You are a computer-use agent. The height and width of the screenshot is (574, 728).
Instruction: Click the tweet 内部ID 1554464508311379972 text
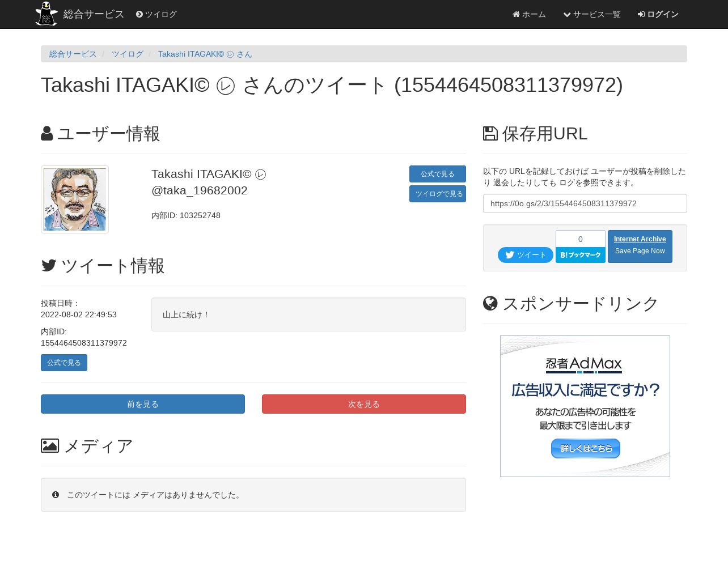pyautogui.click(x=84, y=343)
